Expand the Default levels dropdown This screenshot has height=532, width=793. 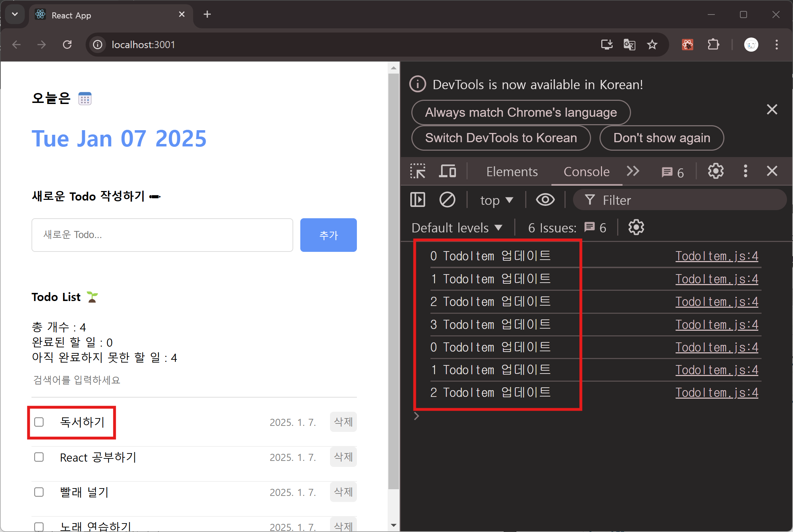coord(457,228)
